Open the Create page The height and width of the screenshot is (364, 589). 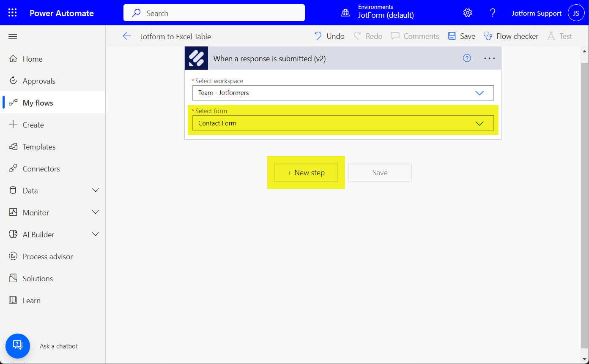coord(53,125)
